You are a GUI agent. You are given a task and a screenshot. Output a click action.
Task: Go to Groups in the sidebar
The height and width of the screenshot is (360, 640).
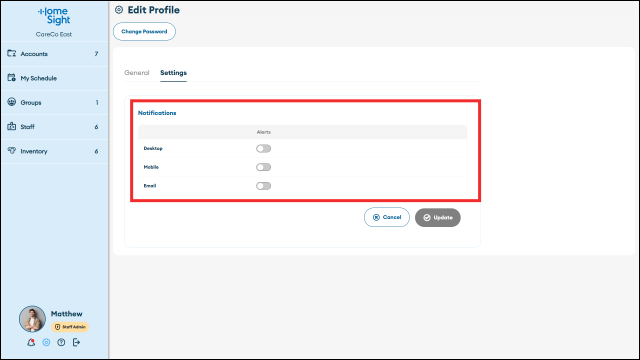(54, 102)
